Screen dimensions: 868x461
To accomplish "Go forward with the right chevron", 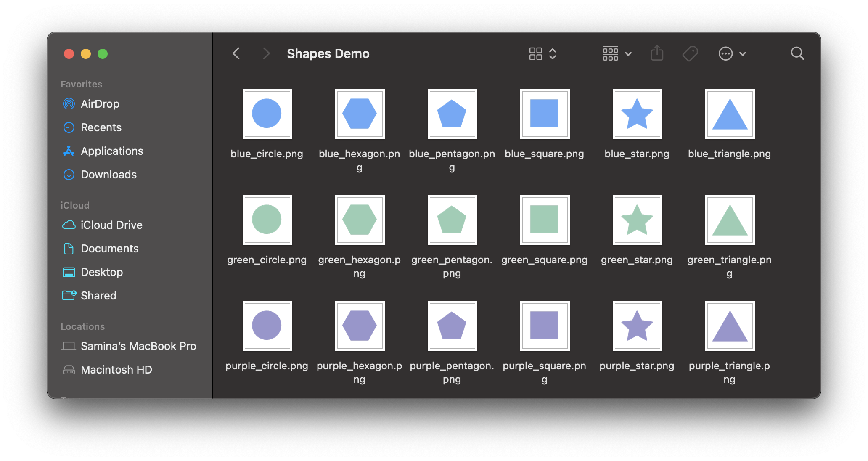I will (266, 53).
